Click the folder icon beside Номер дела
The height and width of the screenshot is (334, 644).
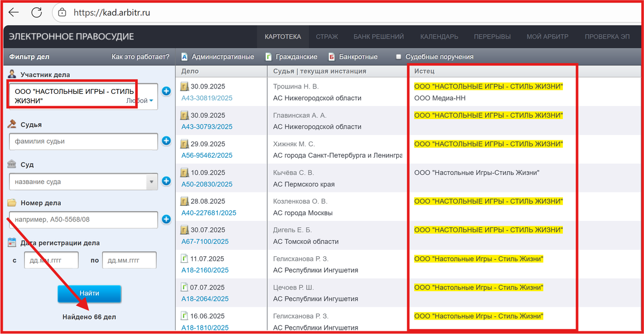pyautogui.click(x=12, y=203)
